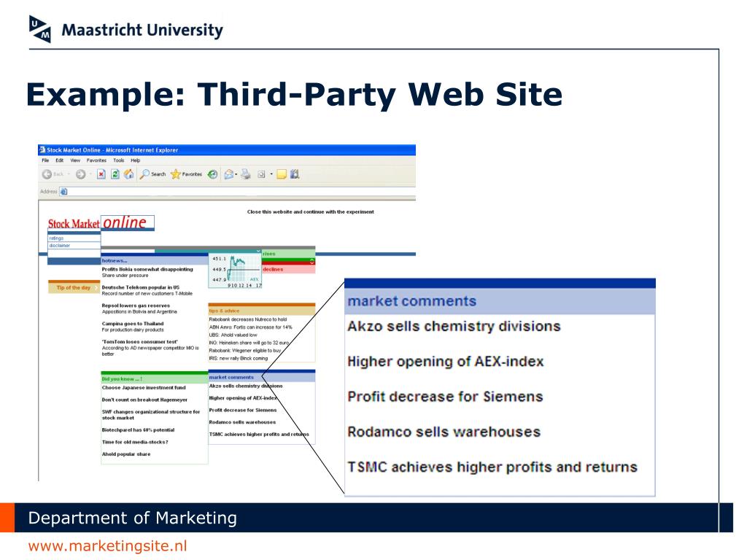Open 'Deutsche Telekom popular in US' headline

pyautogui.click(x=141, y=287)
